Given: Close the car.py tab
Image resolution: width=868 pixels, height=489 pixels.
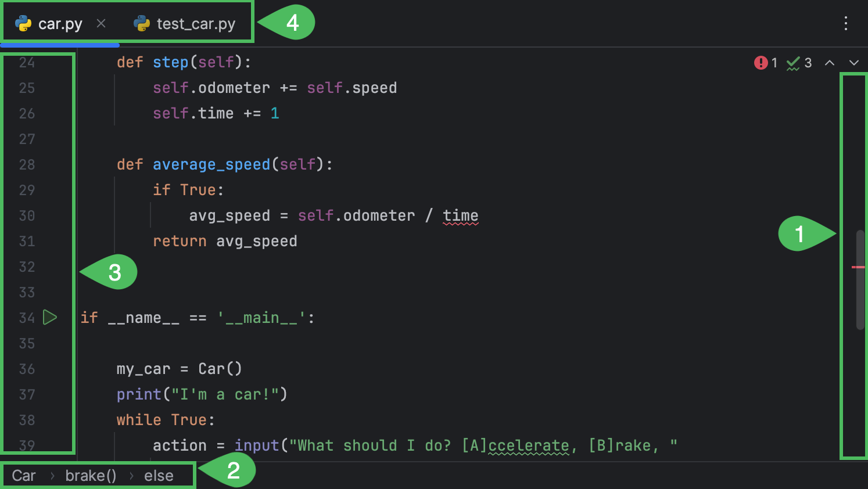Looking at the screenshot, I should (102, 24).
